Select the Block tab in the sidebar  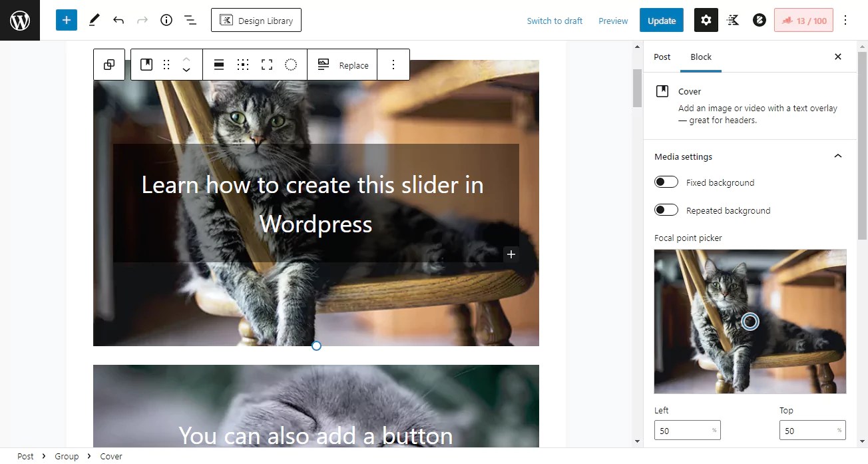pos(700,57)
